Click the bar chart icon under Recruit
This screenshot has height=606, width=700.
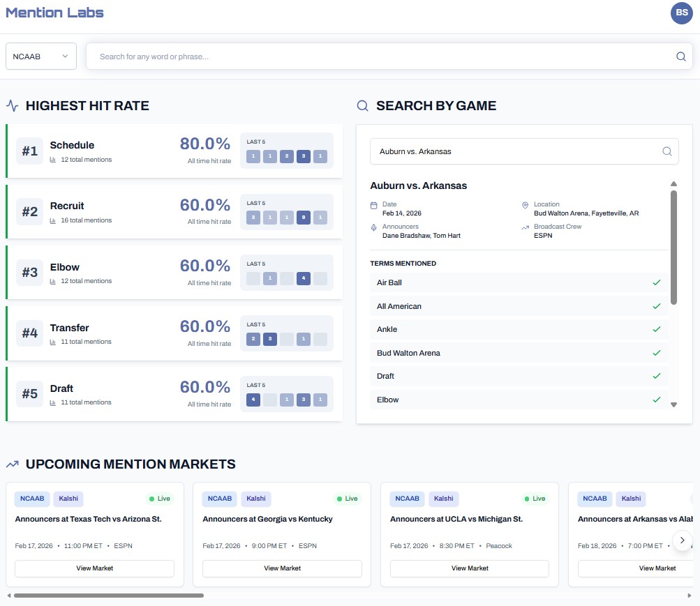point(52,221)
